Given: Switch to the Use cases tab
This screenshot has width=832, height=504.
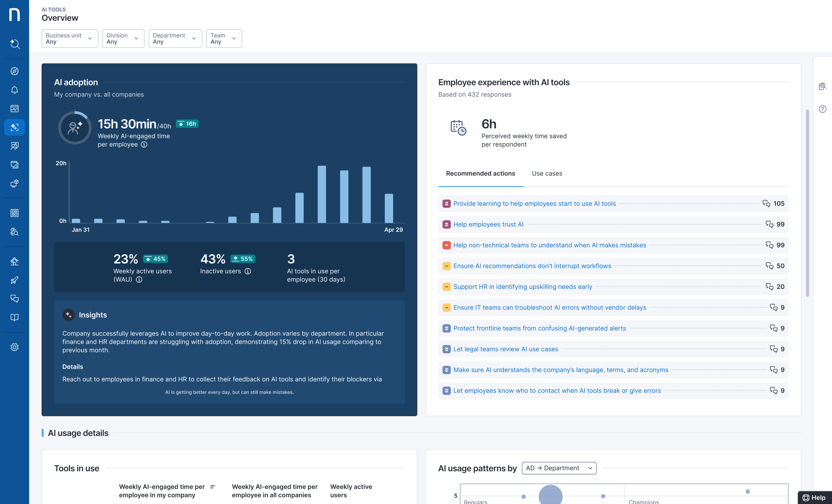Looking at the screenshot, I should (x=547, y=174).
